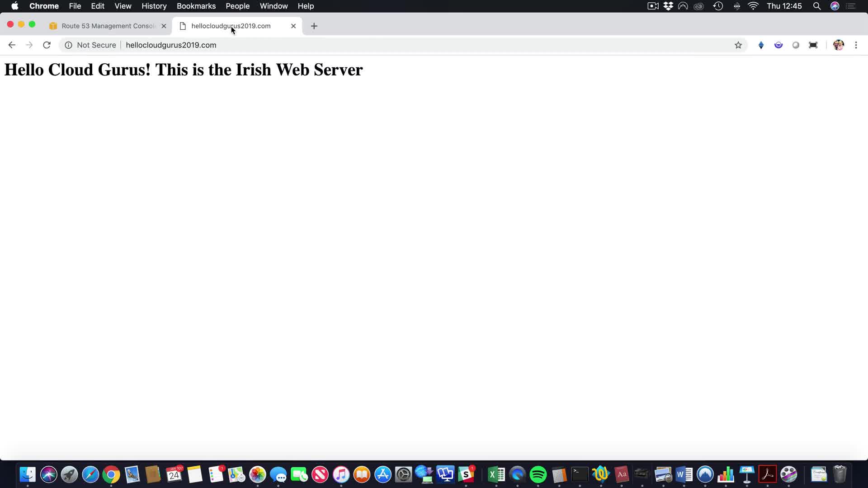Viewport: 868px width, 488px height.
Task: Open the People menu
Action: coord(237,6)
